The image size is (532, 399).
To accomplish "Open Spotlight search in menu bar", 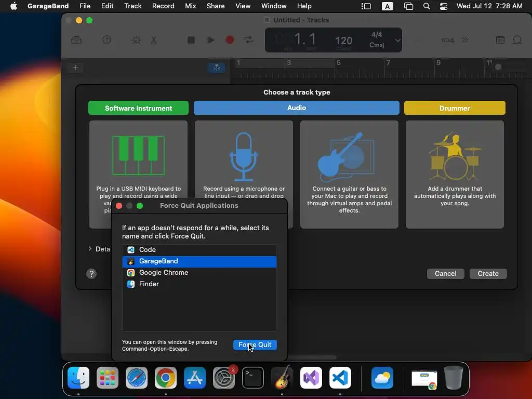I will (427, 6).
